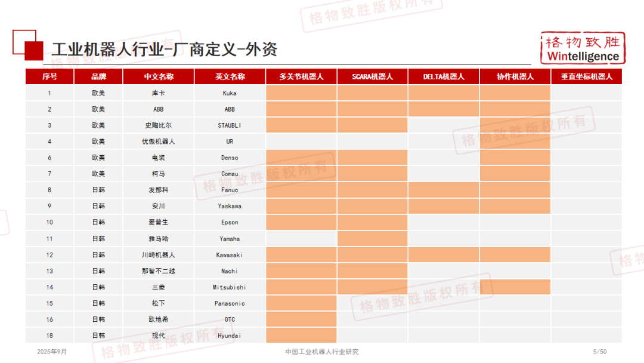
Task: Click the page number 5/50
Action: 600,352
